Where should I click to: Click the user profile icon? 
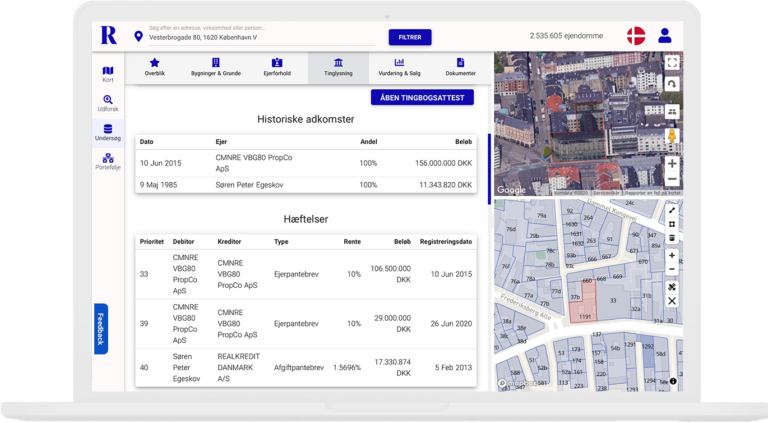pos(664,36)
